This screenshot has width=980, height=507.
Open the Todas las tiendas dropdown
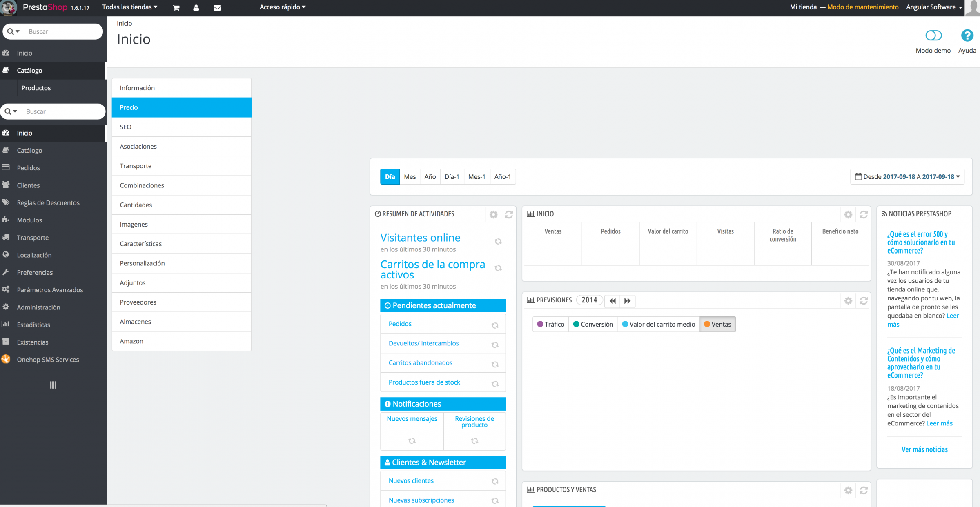click(x=129, y=7)
